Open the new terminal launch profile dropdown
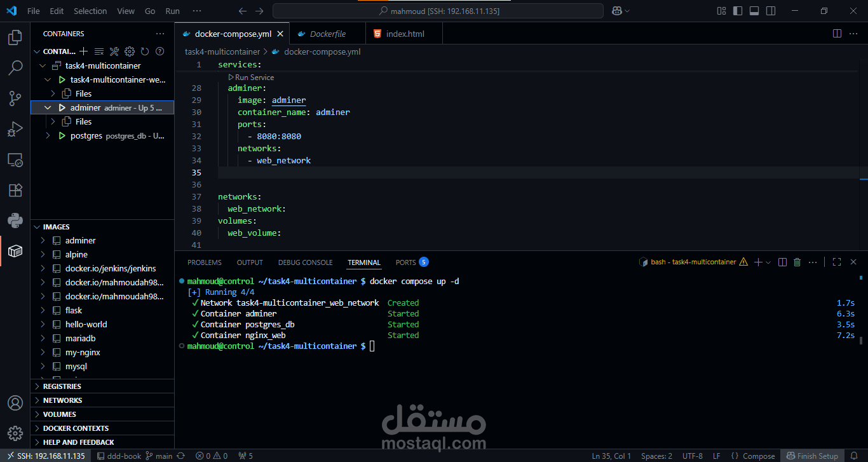Image resolution: width=868 pixels, height=462 pixels. (x=768, y=262)
